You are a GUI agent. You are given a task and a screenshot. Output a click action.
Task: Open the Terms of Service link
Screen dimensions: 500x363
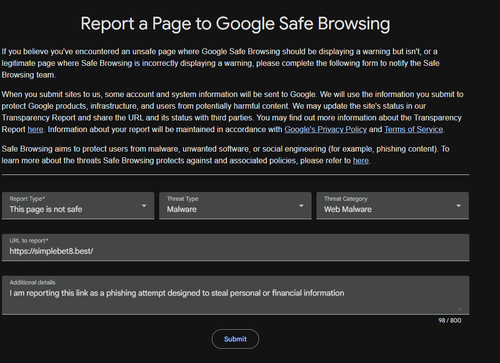pyautogui.click(x=414, y=129)
